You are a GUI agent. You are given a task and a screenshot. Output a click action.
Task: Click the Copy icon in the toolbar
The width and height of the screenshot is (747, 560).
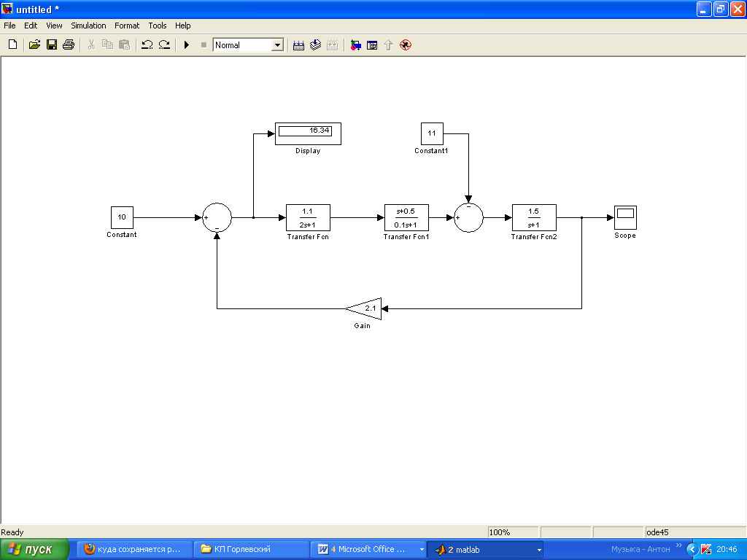(x=108, y=44)
